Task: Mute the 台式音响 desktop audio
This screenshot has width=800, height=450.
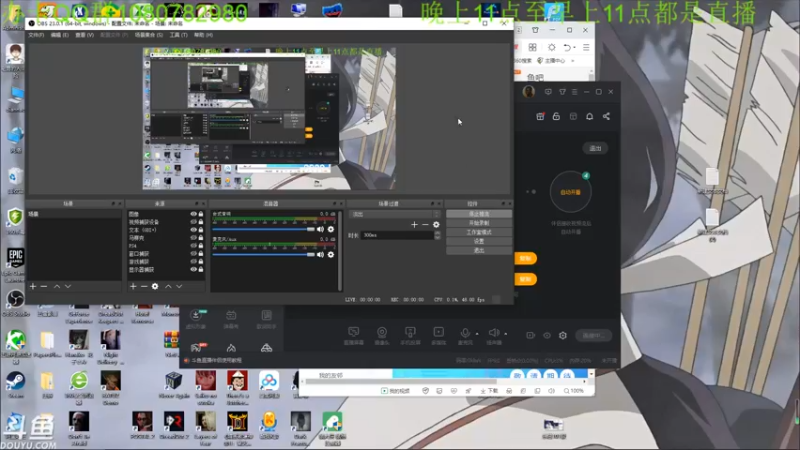Action: [x=320, y=230]
